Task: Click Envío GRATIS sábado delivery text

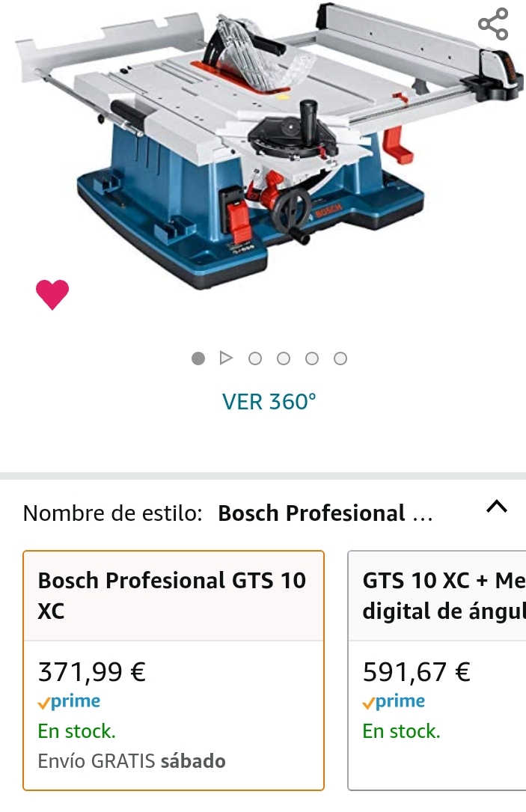Action: [132, 760]
